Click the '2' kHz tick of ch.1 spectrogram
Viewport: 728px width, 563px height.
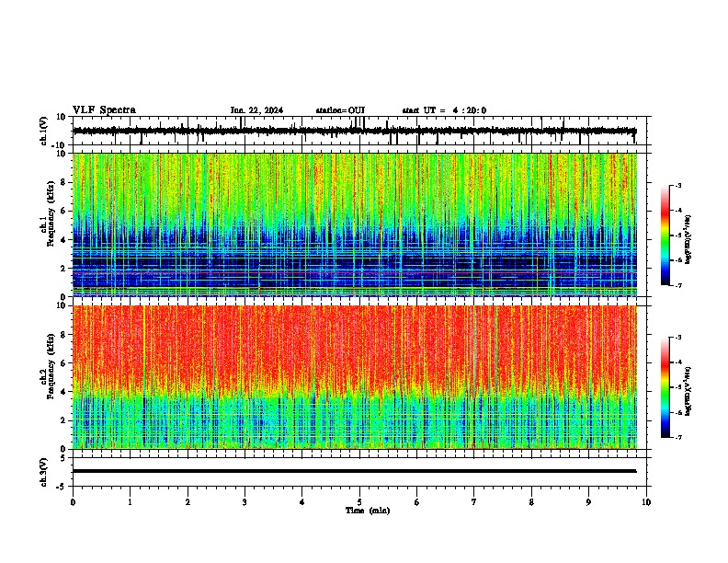[x=64, y=268]
